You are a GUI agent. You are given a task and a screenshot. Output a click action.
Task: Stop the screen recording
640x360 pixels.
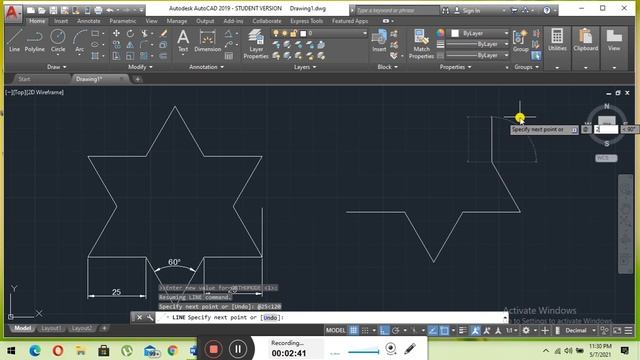point(213,349)
